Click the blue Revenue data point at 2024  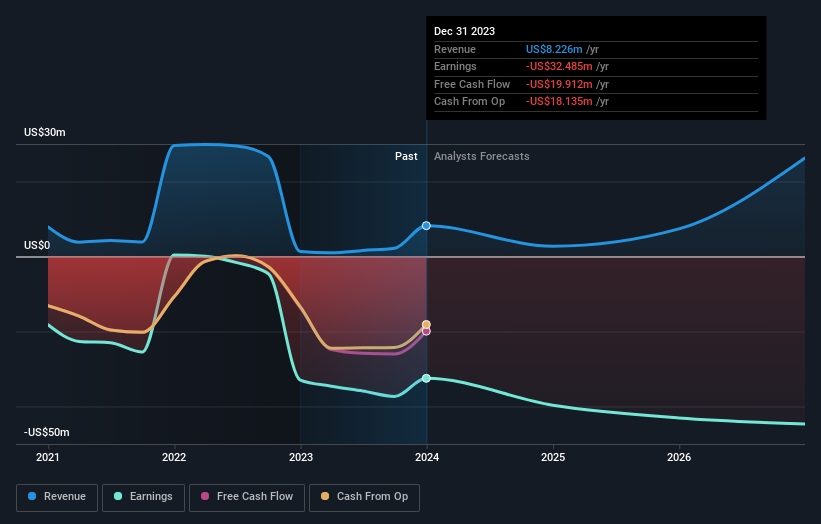click(426, 226)
